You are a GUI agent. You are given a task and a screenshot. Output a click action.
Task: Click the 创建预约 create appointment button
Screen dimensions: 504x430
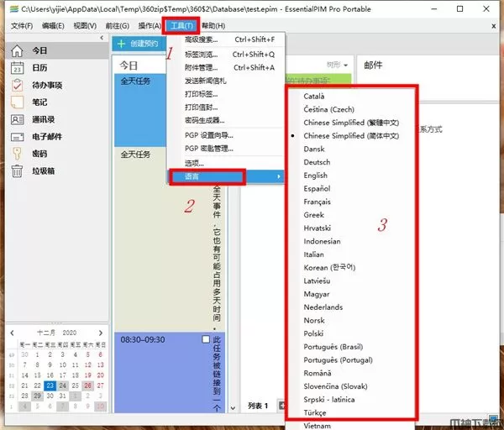pos(139,43)
